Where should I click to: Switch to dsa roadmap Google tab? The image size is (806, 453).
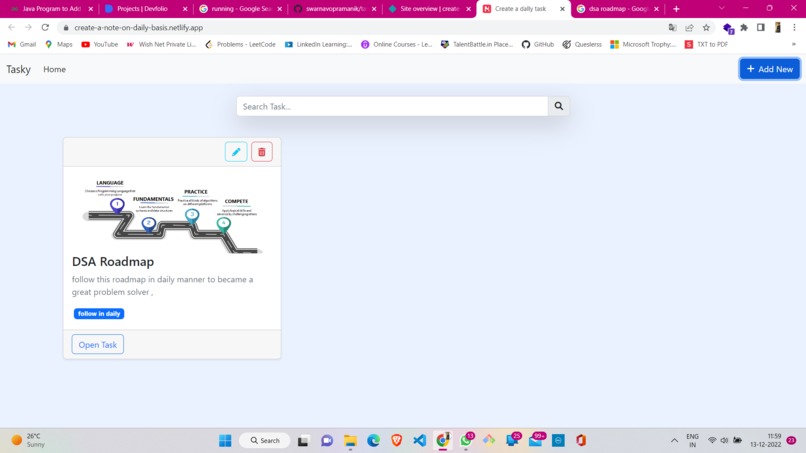[x=618, y=9]
